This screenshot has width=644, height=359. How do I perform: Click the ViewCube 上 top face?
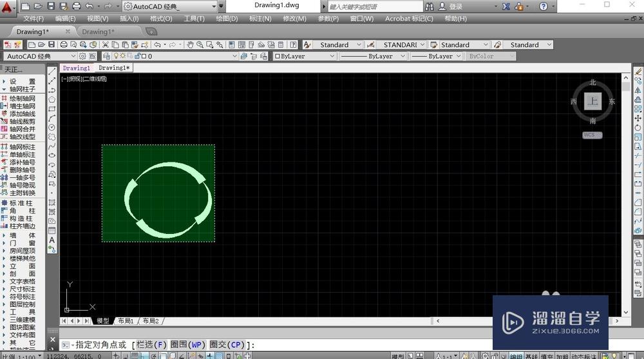(x=592, y=101)
